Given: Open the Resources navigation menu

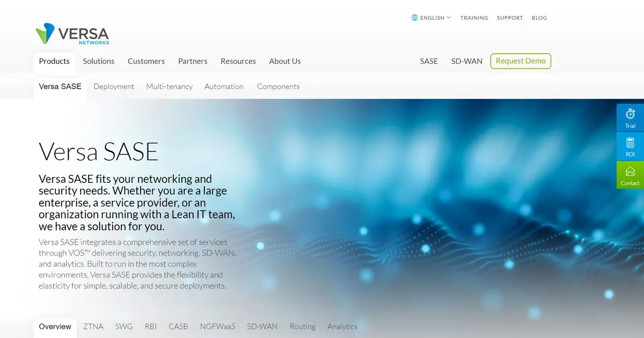Looking at the screenshot, I should (238, 61).
